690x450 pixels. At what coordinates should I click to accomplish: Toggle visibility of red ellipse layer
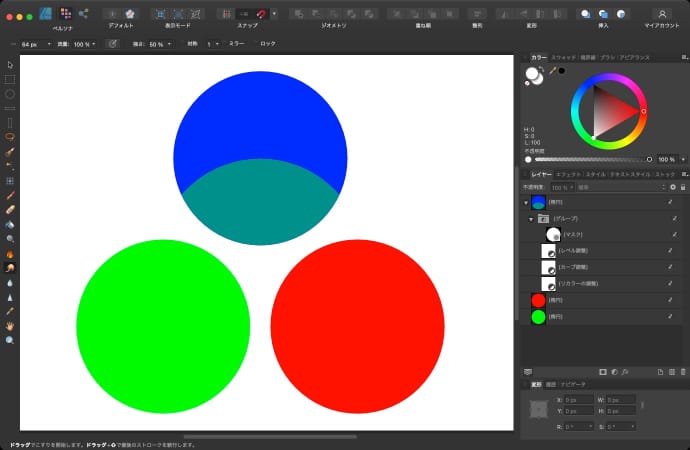(x=672, y=300)
